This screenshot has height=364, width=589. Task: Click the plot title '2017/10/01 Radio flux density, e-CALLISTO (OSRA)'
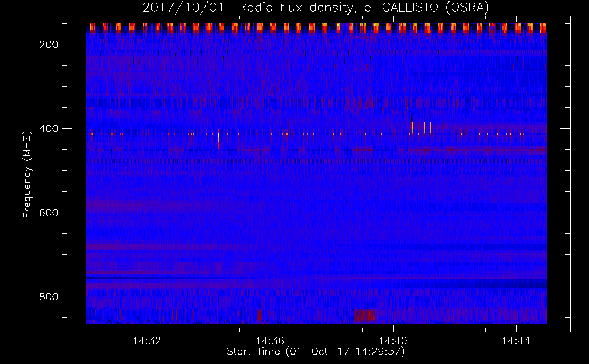click(x=316, y=7)
